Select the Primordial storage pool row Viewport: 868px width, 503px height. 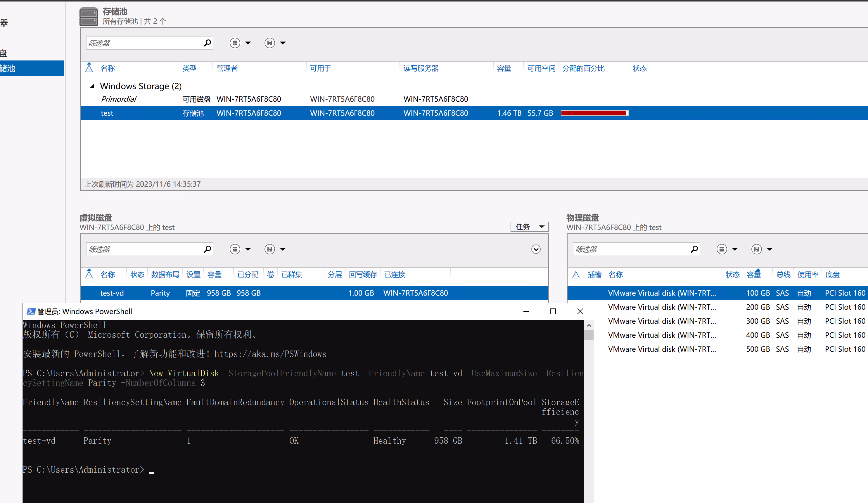pyautogui.click(x=119, y=99)
